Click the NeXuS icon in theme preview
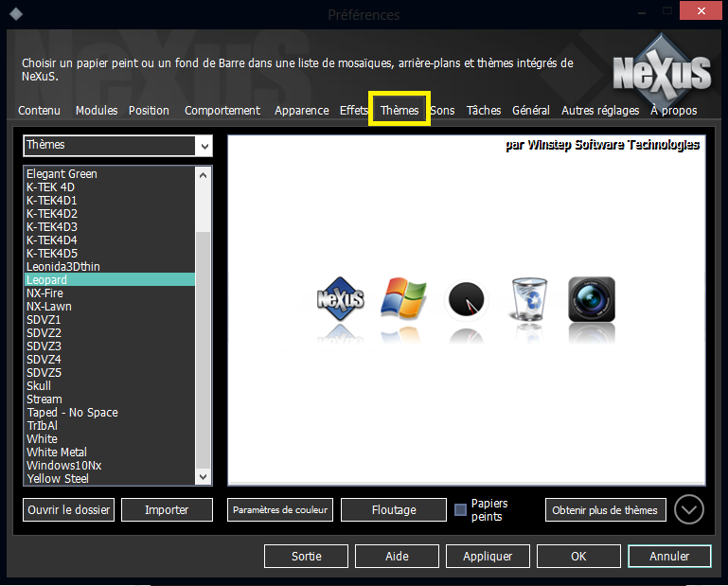This screenshot has height=586, width=728. 340,299
